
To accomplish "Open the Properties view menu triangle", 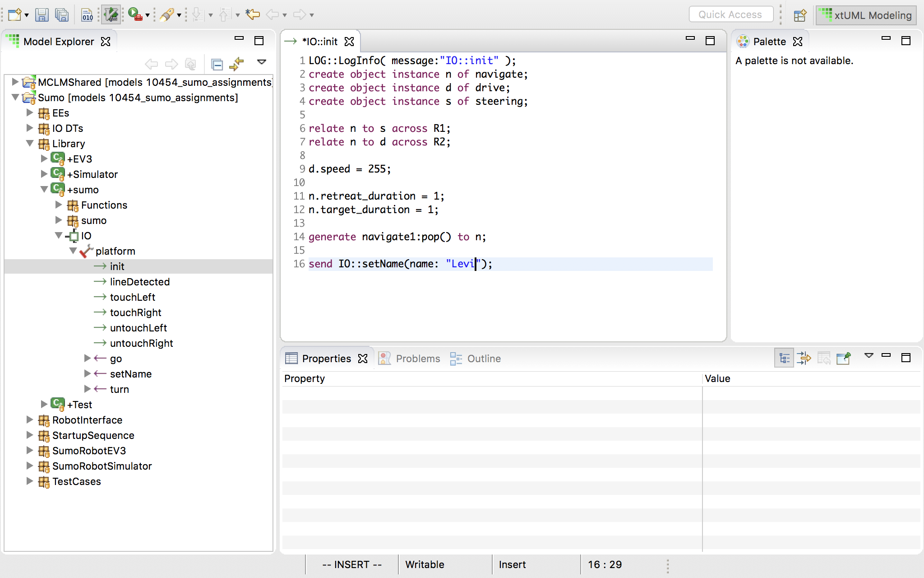I will point(869,355).
